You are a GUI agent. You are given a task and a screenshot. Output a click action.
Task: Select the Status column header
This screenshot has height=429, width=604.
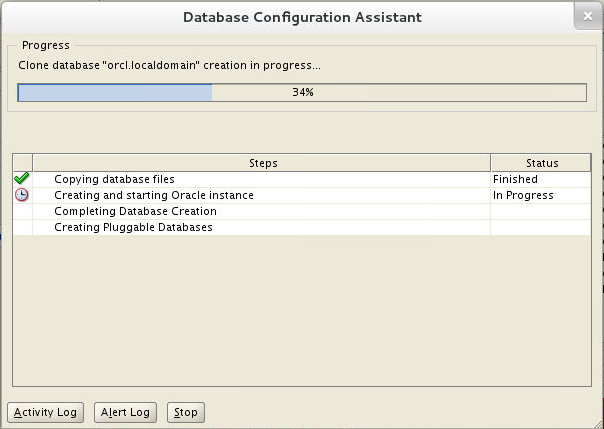(x=541, y=163)
